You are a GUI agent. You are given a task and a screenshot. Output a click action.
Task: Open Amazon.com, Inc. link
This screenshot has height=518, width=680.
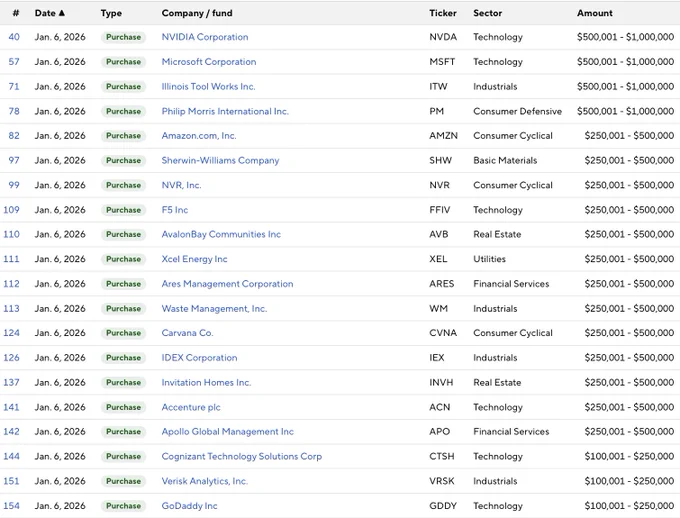pos(199,135)
